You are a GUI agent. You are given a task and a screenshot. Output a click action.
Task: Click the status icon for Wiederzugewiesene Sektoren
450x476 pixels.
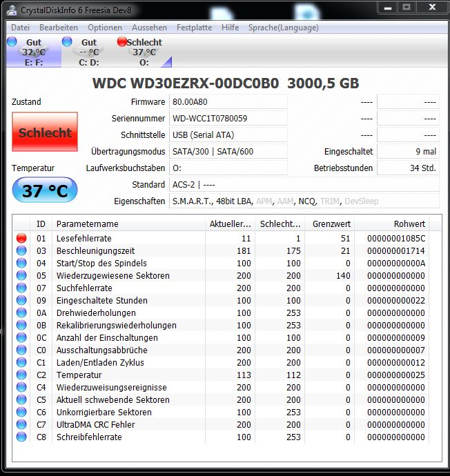(21, 276)
